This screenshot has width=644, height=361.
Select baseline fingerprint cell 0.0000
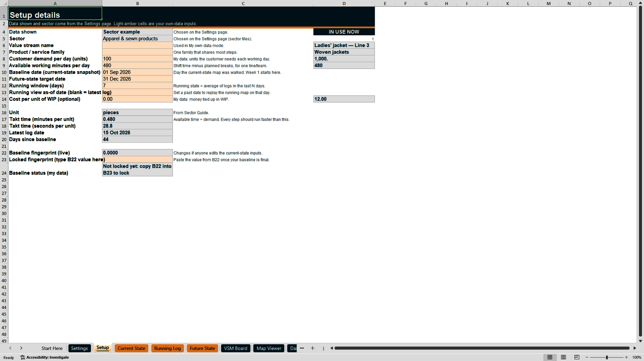coord(137,153)
